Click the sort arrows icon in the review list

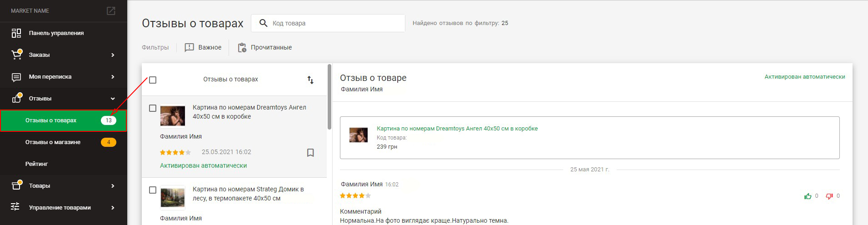coord(310,80)
